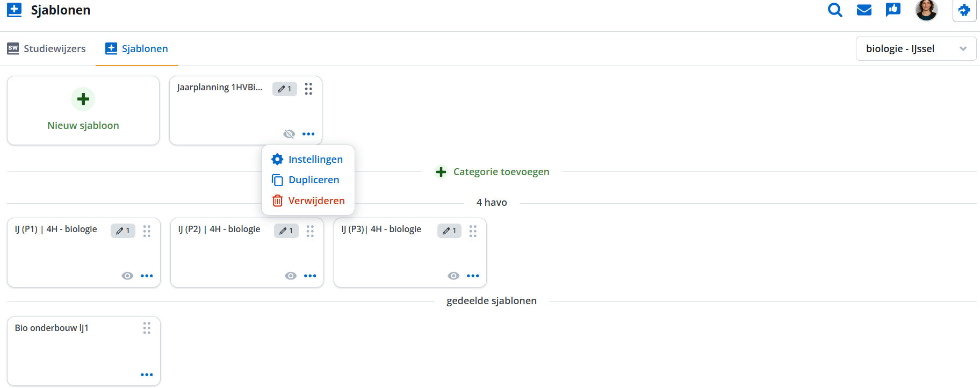Click edit pencil badge on IJ (P1) card
This screenshot has width=980, height=388.
[x=123, y=231]
